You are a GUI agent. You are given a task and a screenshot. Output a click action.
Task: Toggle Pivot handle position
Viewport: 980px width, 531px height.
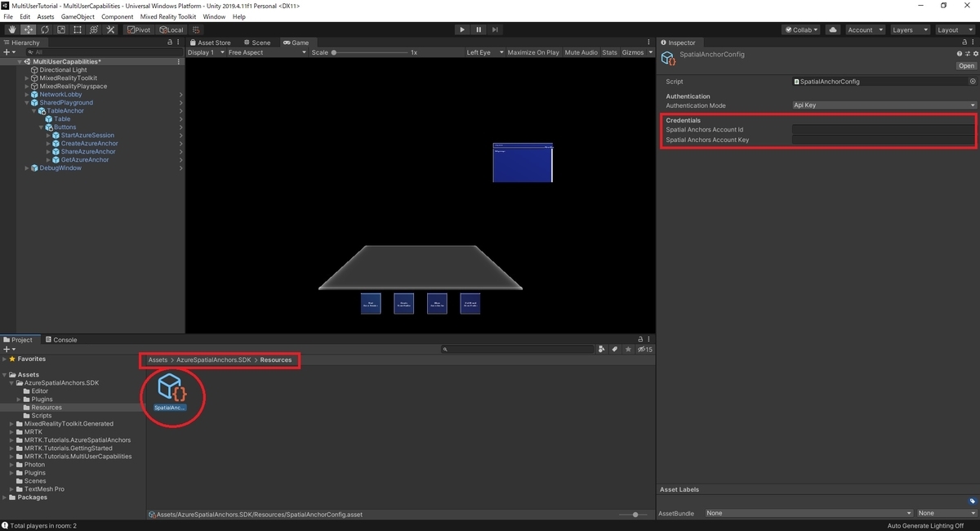point(139,29)
